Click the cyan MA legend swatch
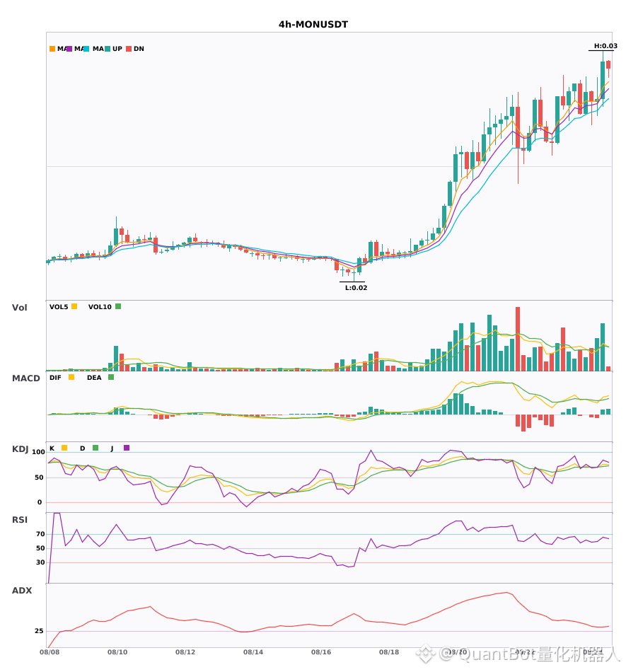This screenshot has width=626, height=672. pos(86,49)
